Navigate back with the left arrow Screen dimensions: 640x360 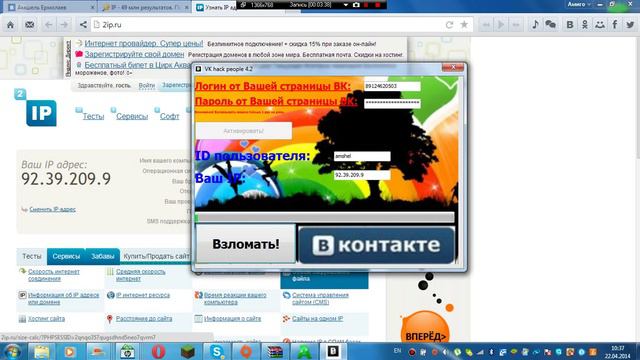pyautogui.click(x=48, y=25)
